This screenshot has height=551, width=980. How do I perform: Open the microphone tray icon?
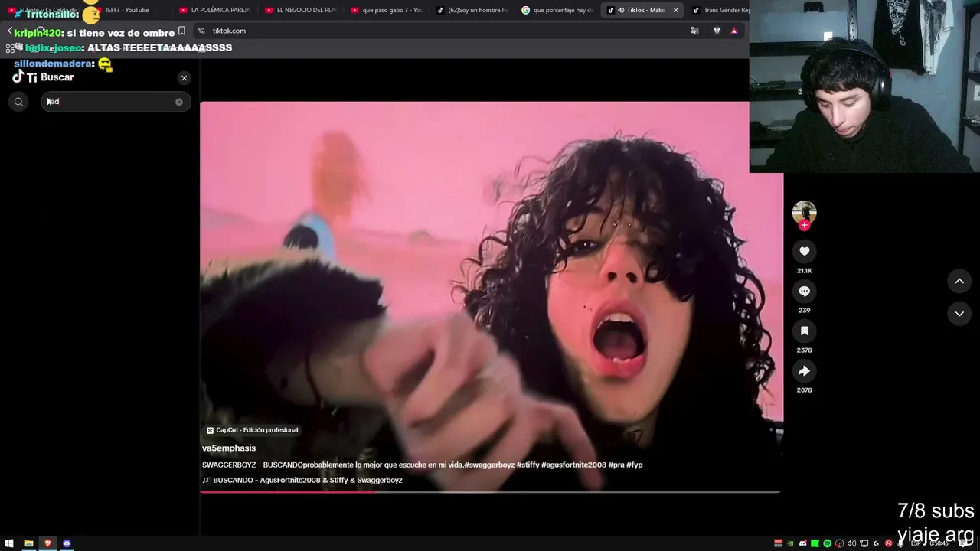[x=900, y=543]
